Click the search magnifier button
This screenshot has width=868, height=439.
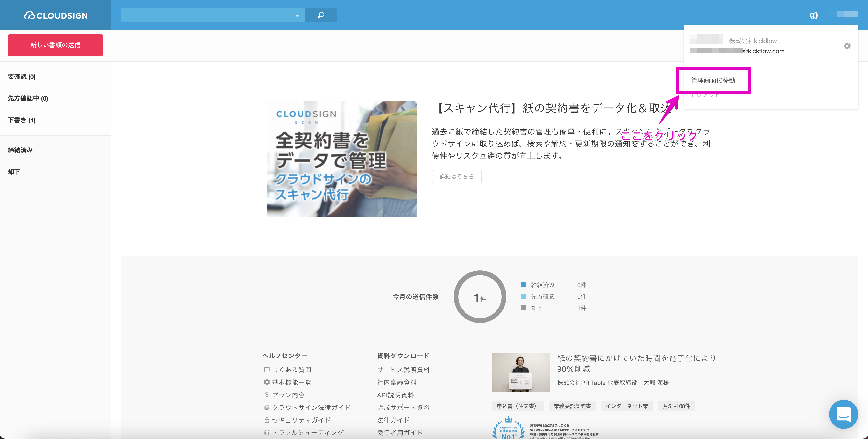(321, 15)
